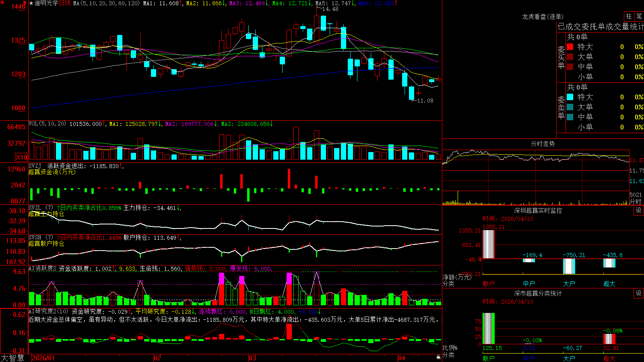Click the red question mark help icon
The width and height of the screenshot is (644, 362).
coord(25,2)
